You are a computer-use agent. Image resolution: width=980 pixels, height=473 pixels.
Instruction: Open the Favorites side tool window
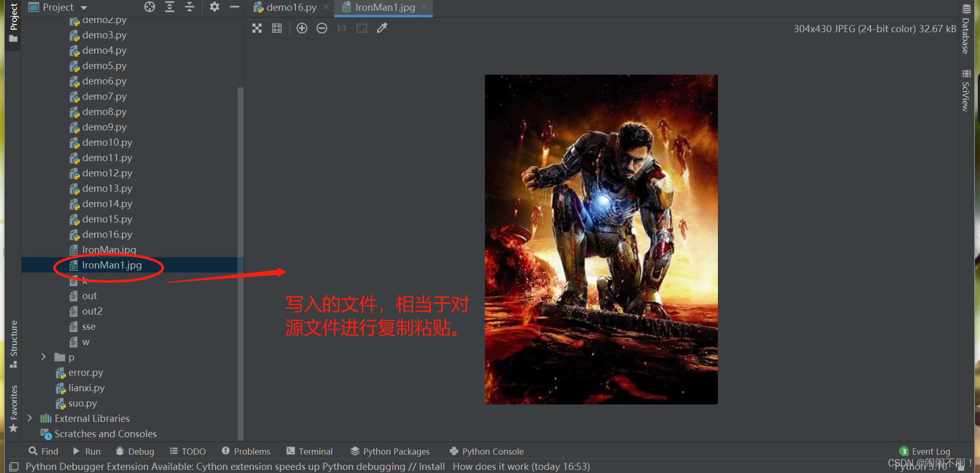13,409
